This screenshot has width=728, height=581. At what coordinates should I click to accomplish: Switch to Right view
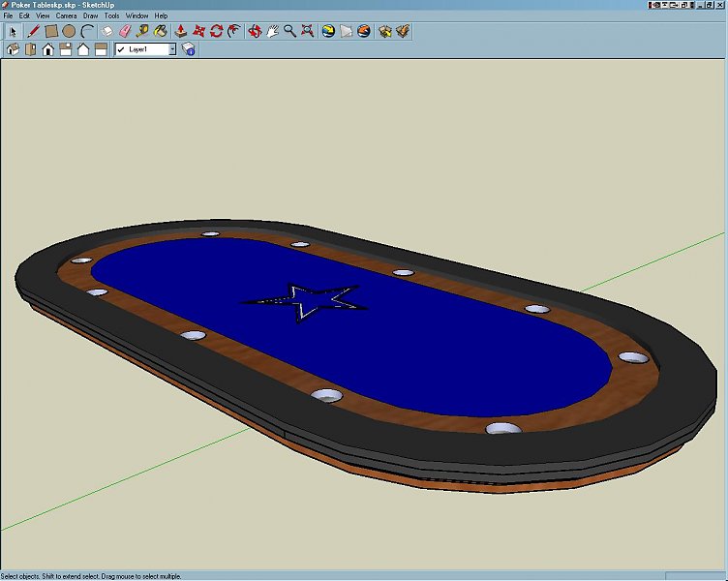[66, 49]
